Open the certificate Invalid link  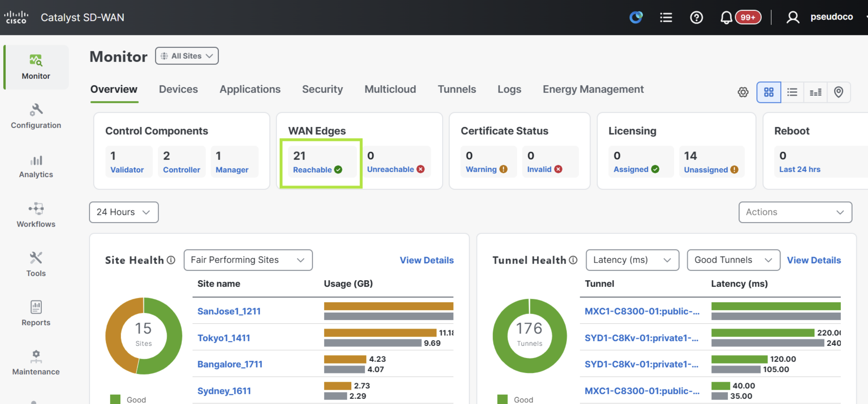539,169
